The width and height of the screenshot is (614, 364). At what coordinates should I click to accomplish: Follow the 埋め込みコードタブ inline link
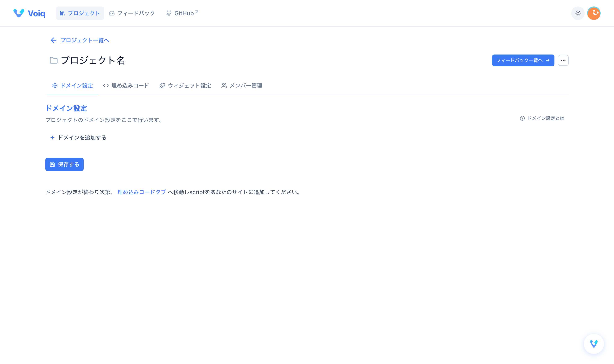[x=142, y=192]
